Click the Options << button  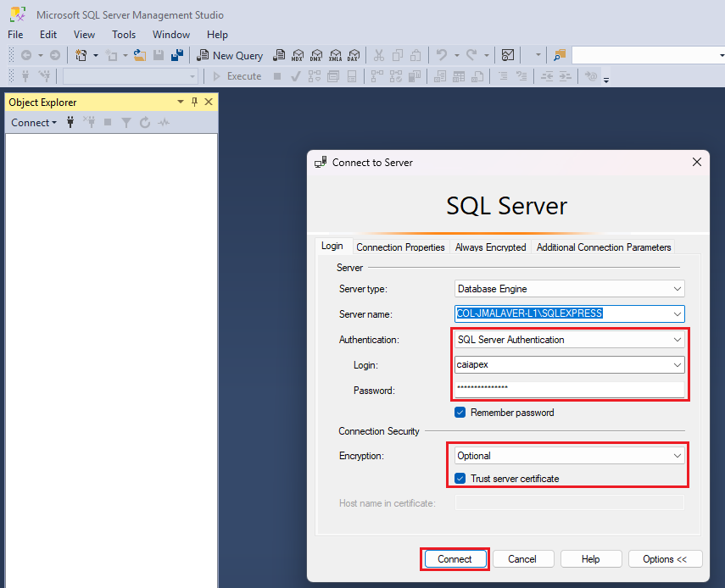coord(665,559)
